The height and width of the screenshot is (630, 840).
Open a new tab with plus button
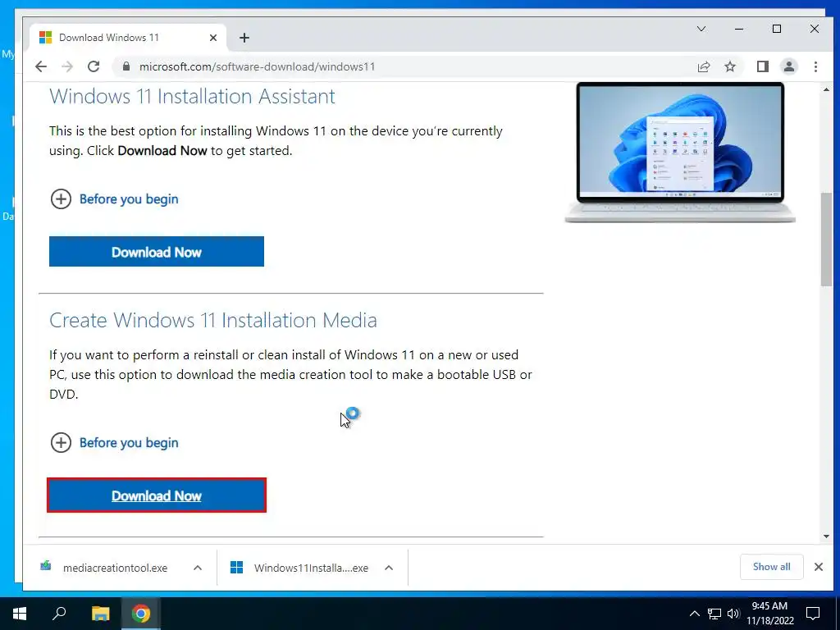click(x=244, y=38)
